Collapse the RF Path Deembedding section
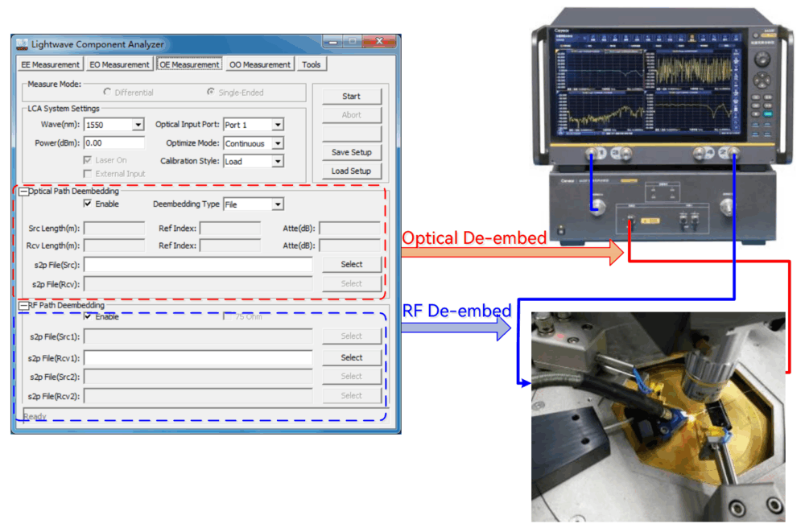805x532 pixels. point(23,306)
